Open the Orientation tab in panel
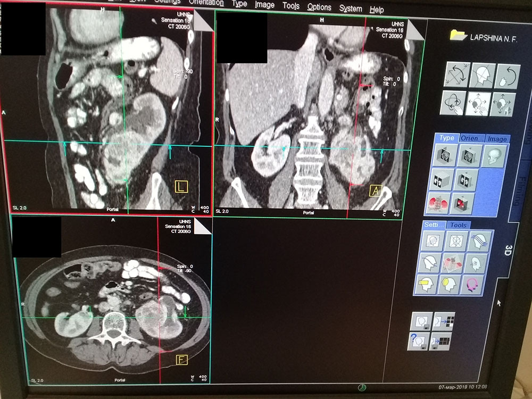532x399 pixels. click(471, 138)
